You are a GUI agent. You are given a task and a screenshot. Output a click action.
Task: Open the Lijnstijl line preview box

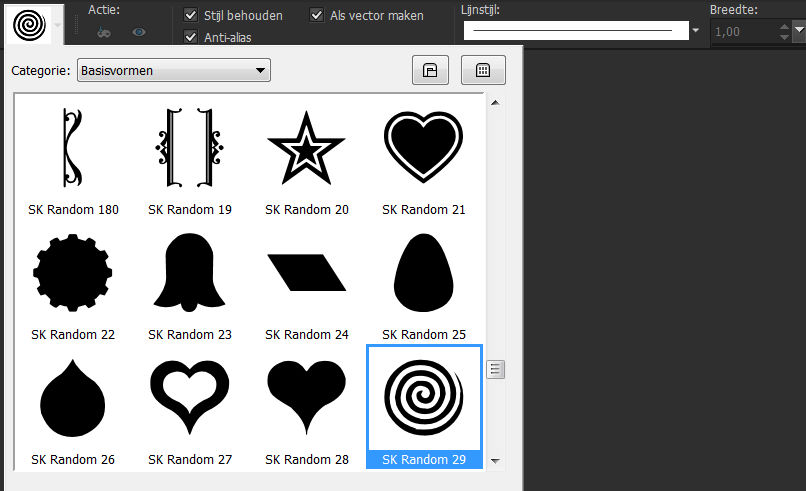(x=576, y=30)
